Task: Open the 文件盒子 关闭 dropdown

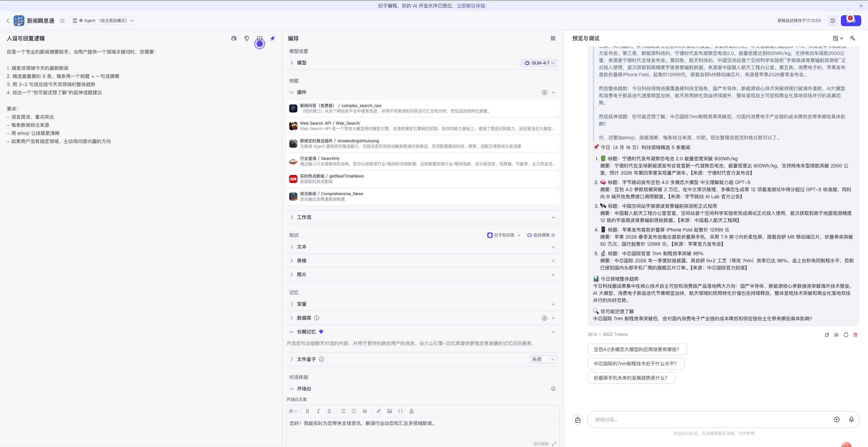Action: (543, 359)
